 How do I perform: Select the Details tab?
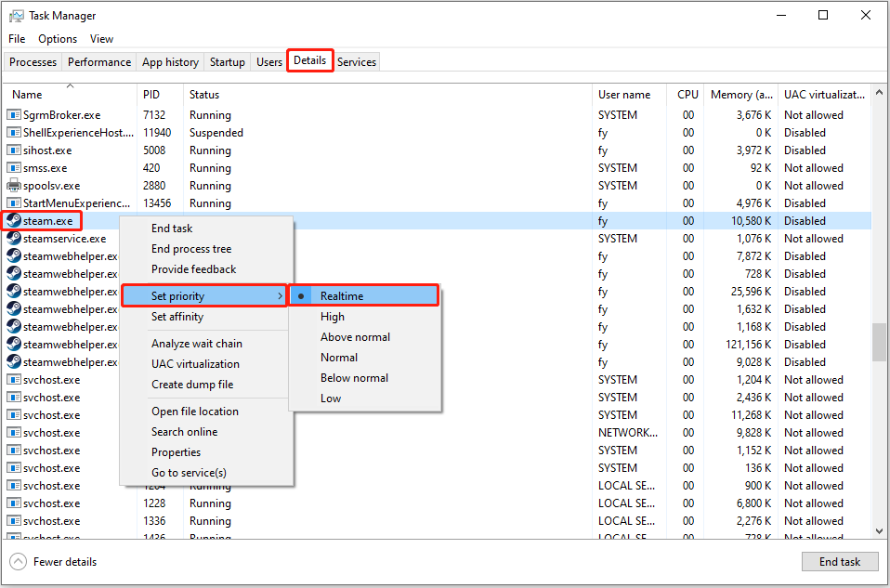point(310,60)
